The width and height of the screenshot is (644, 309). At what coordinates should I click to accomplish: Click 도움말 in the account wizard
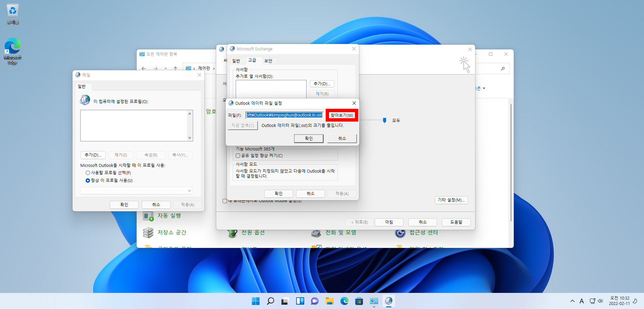456,222
